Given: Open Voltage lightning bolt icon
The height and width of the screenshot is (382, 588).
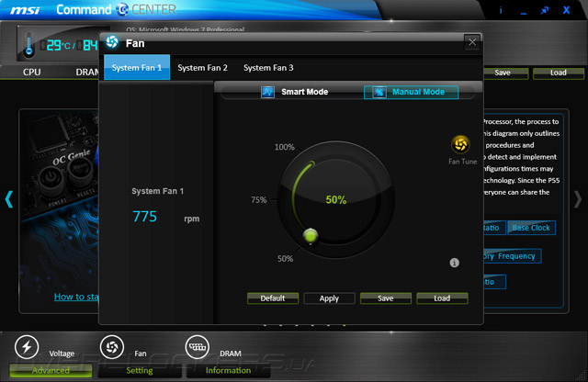Looking at the screenshot, I should [x=27, y=347].
